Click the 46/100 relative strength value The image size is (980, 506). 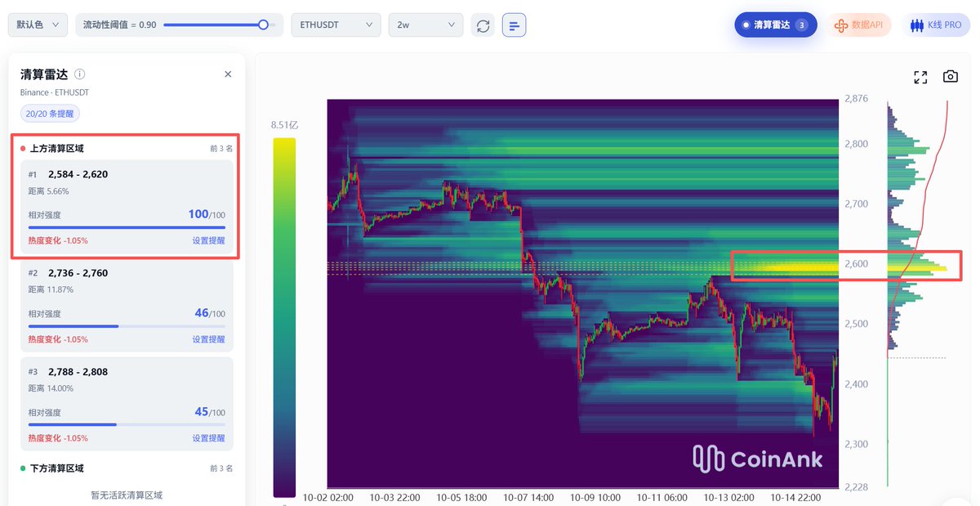[x=210, y=313]
